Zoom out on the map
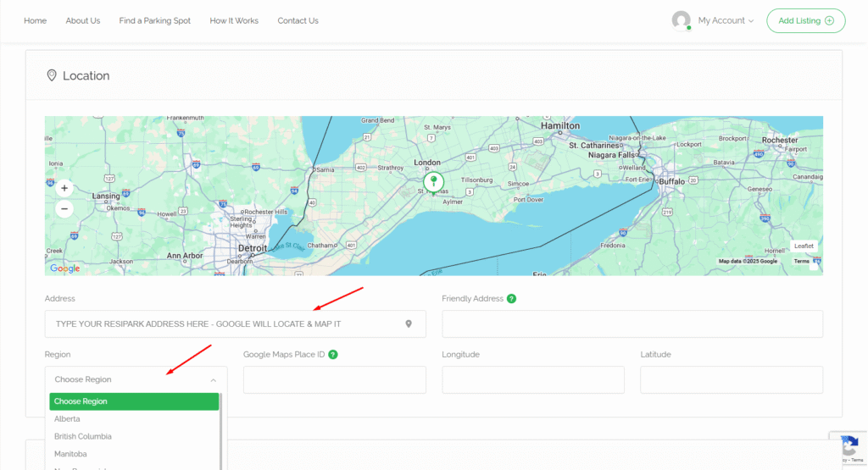868x470 pixels. pyautogui.click(x=64, y=208)
